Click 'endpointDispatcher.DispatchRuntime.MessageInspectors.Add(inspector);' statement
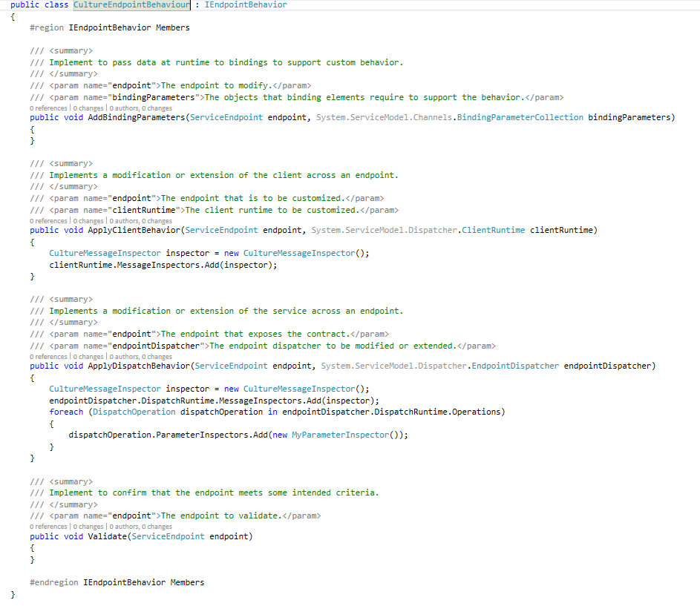Screen dimensions: 700x606 pos(215,401)
